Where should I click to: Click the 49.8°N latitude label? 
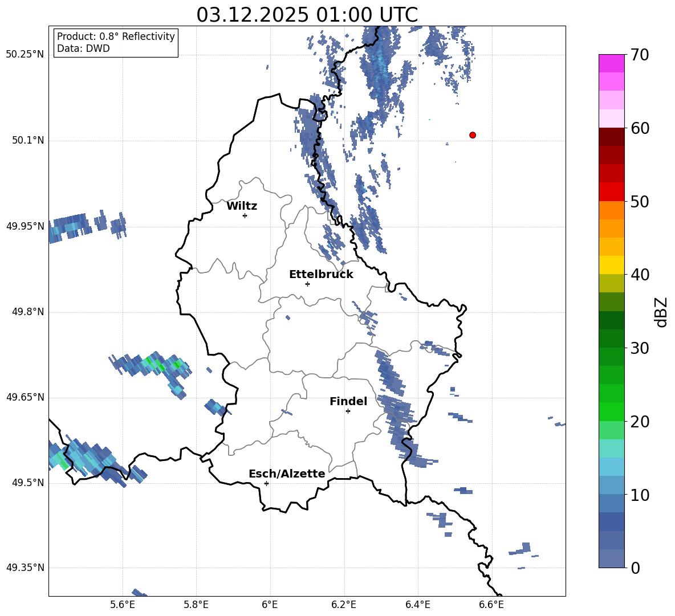tap(28, 312)
